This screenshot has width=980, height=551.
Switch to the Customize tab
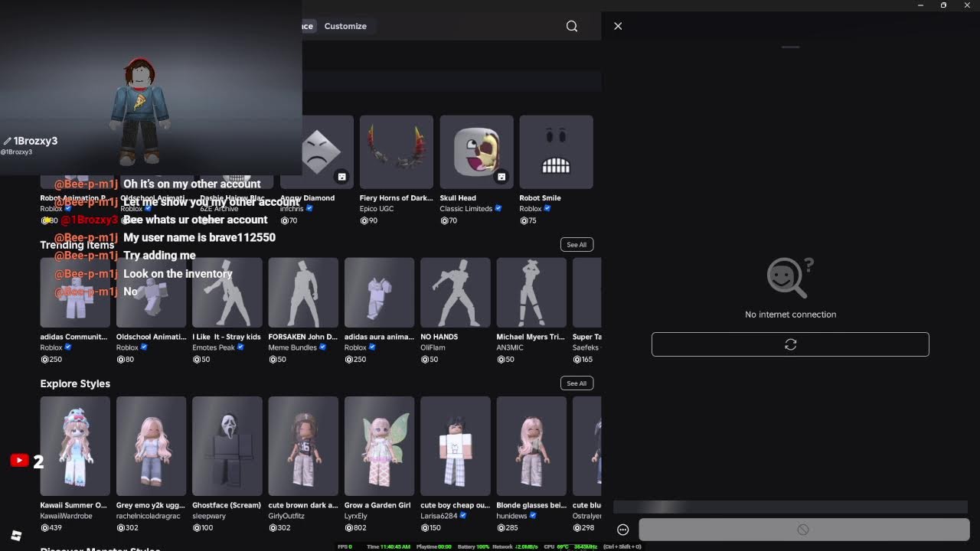pyautogui.click(x=345, y=26)
